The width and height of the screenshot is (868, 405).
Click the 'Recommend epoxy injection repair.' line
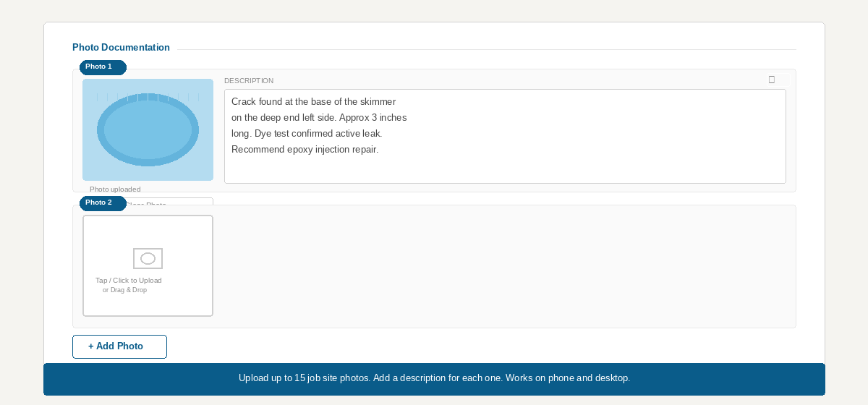tap(305, 150)
